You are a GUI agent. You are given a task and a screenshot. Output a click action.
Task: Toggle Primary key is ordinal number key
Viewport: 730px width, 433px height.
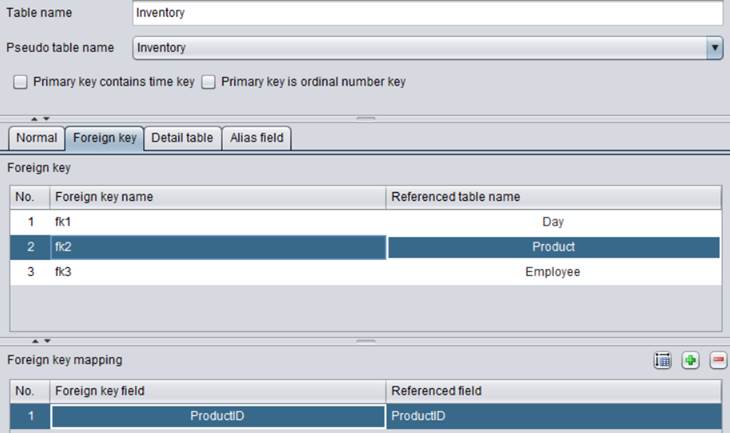tap(209, 82)
